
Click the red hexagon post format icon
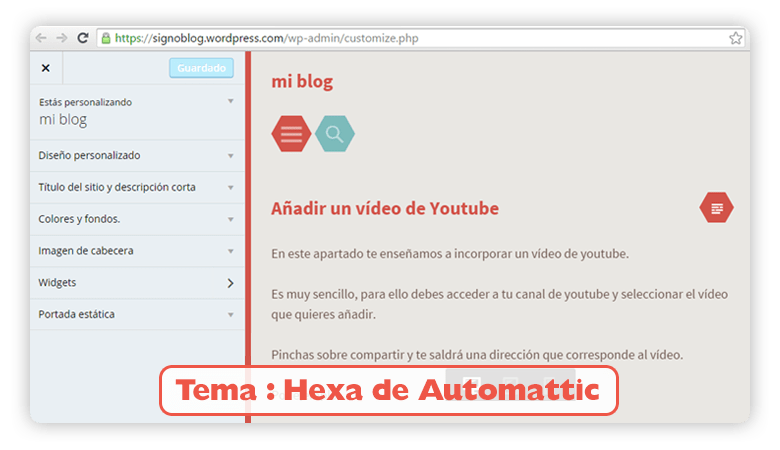tap(716, 208)
